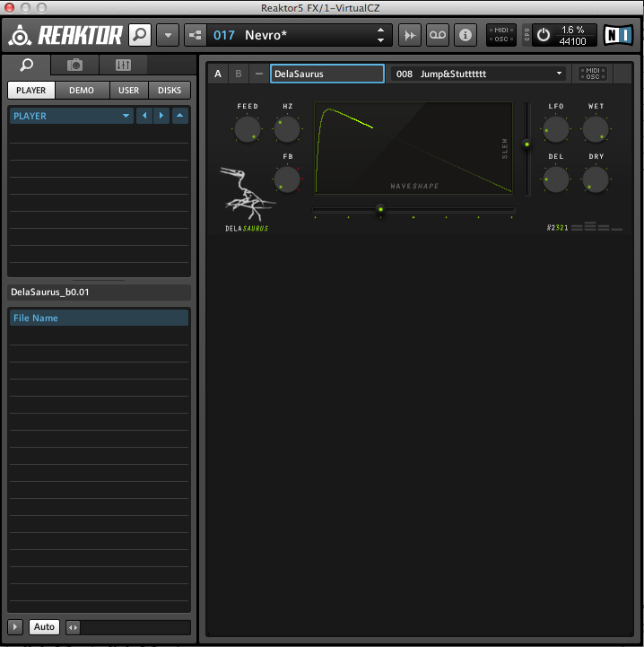This screenshot has width=644, height=647.
Task: Select panel view A
Action: point(218,74)
